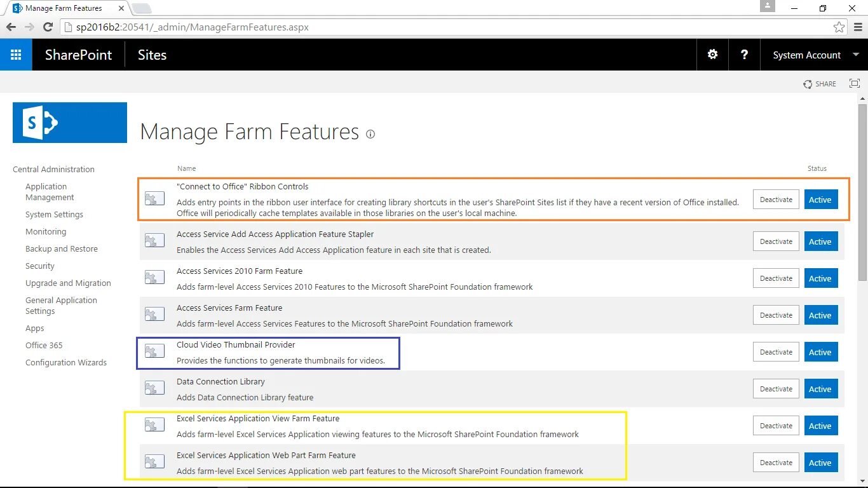Click the Status column header
Viewport: 868px width, 488px height.
point(817,168)
